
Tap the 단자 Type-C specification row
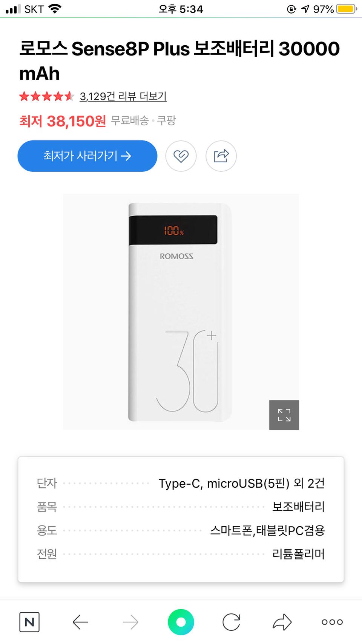181,483
